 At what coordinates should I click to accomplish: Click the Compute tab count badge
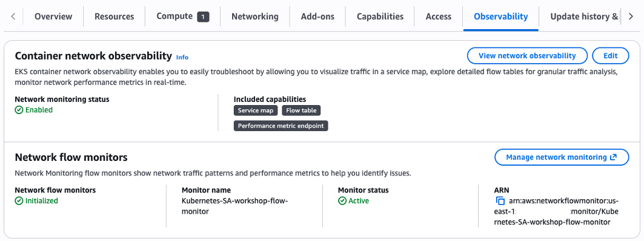(x=204, y=17)
